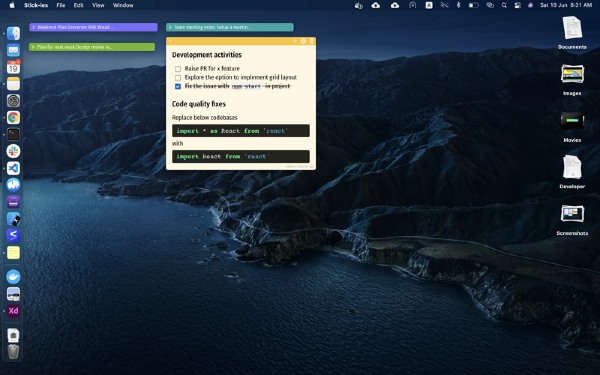Expand the teal Team meeting notes note
600x375 pixels.
click(170, 27)
